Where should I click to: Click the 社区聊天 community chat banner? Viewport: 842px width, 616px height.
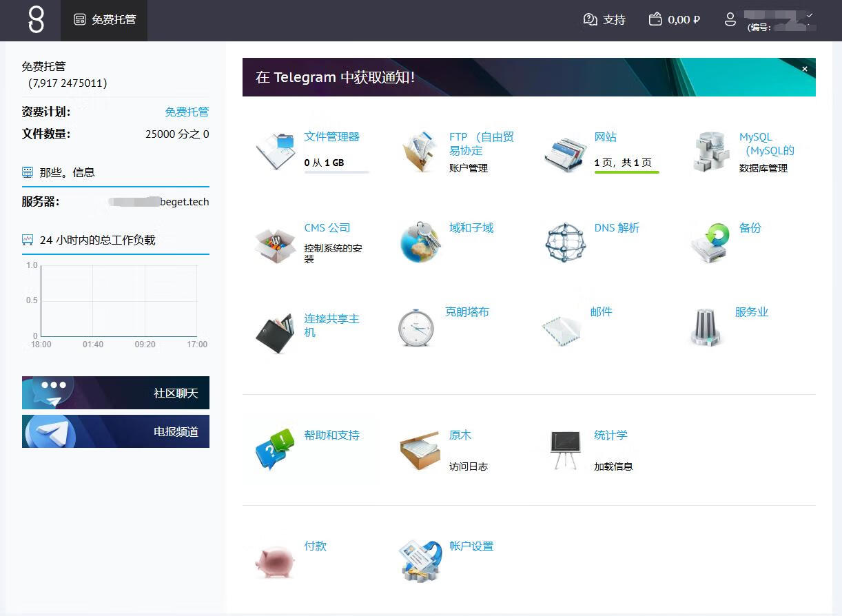click(116, 393)
